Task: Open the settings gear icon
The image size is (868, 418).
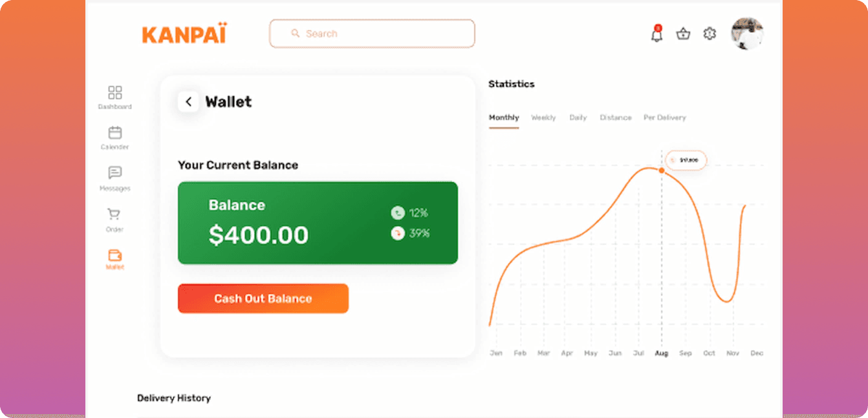Action: (710, 34)
